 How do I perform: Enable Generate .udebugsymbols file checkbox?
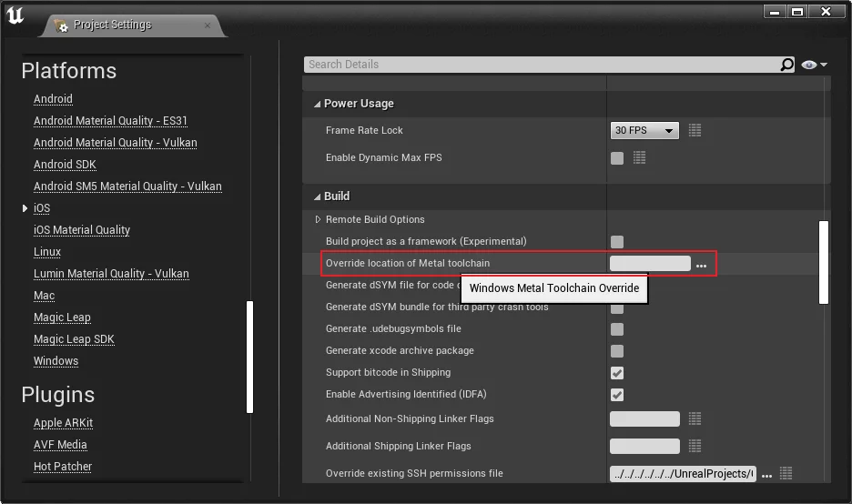(x=617, y=329)
